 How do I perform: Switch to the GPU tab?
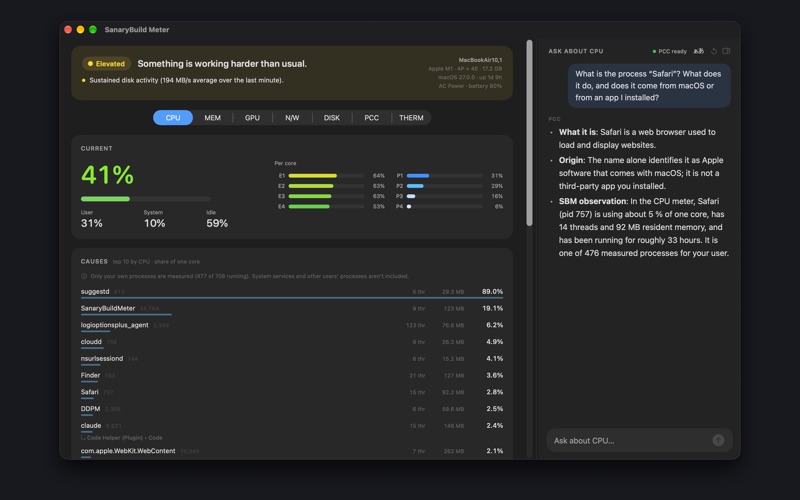click(252, 117)
